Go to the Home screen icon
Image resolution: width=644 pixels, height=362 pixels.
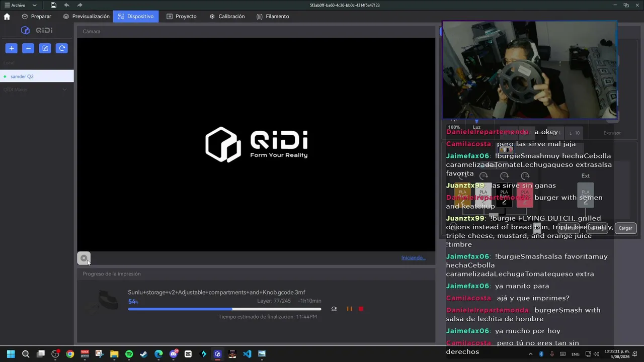[x=7, y=17]
